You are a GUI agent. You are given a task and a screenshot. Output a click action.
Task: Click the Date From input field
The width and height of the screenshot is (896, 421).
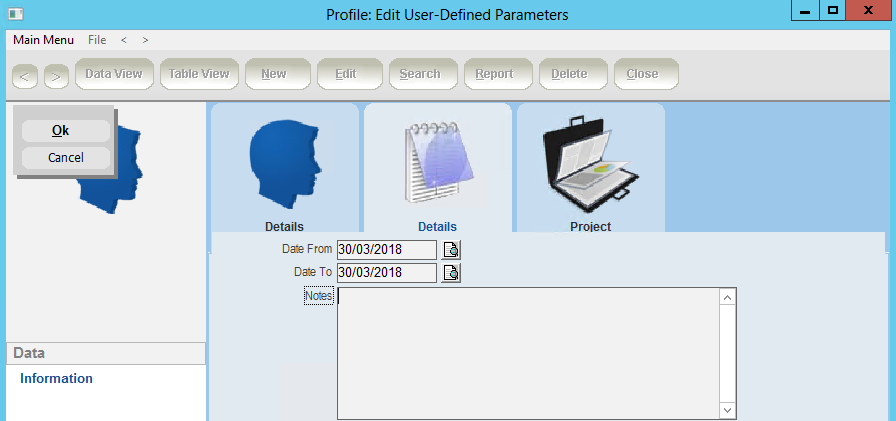coord(386,250)
